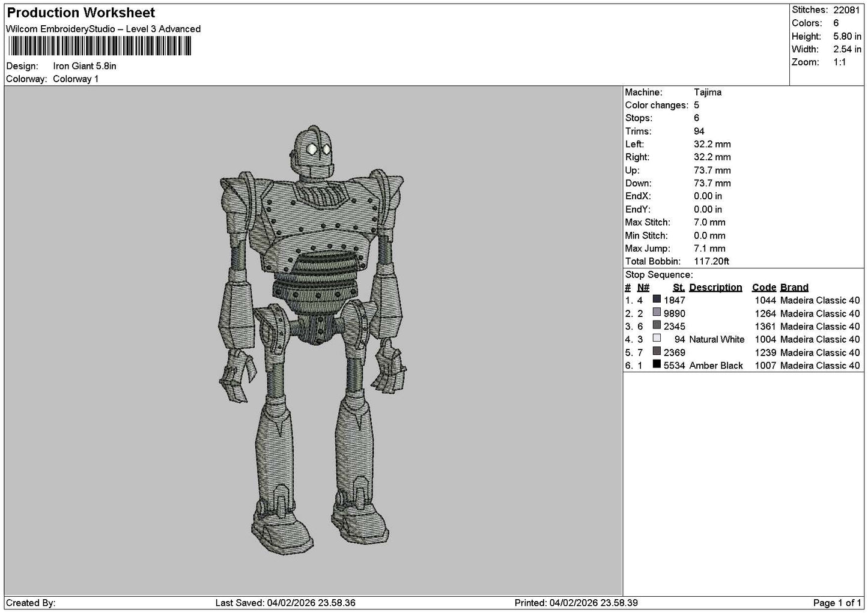Click the 'Last Saved: 04/02/2026 23.58.36' footer text
The height and width of the screenshot is (613, 868).
[285, 603]
